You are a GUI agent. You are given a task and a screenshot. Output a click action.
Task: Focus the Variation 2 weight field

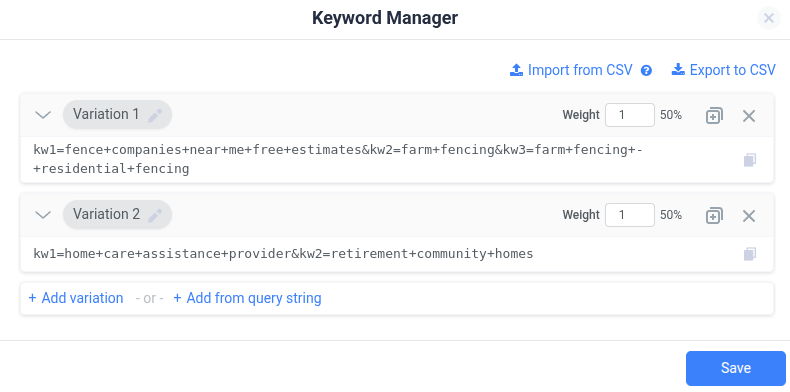pyautogui.click(x=630, y=215)
